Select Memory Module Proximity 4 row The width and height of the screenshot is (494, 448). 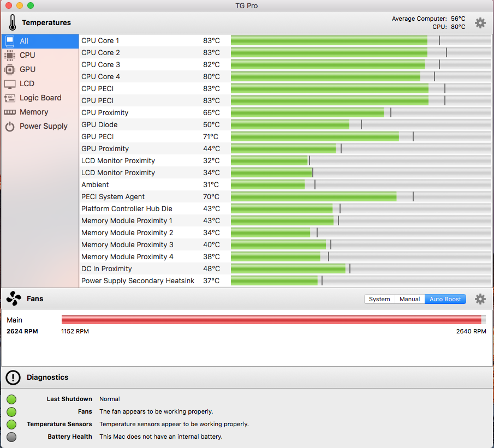pos(285,256)
